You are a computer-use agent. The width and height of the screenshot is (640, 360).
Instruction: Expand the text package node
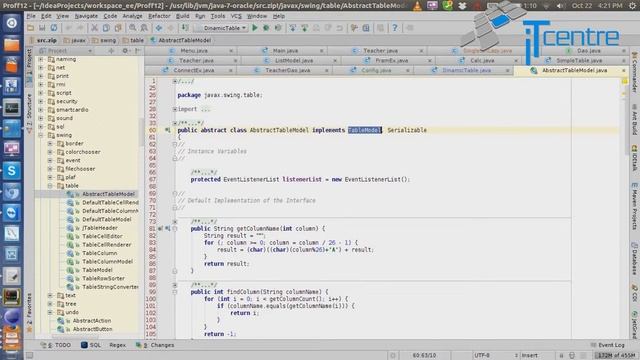pos(50,295)
